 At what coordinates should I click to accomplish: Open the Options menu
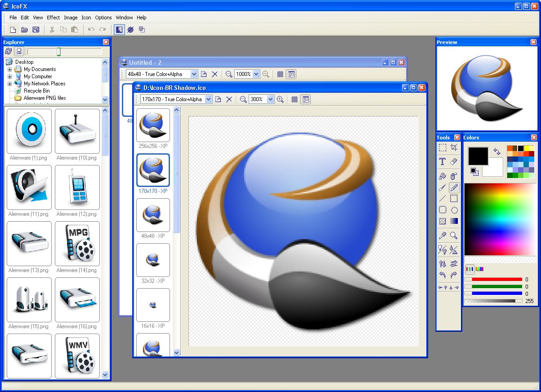tap(103, 18)
